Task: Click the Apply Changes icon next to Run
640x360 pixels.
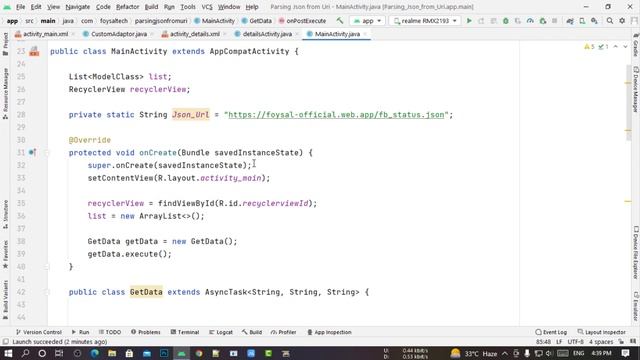Action: pyautogui.click(x=481, y=20)
